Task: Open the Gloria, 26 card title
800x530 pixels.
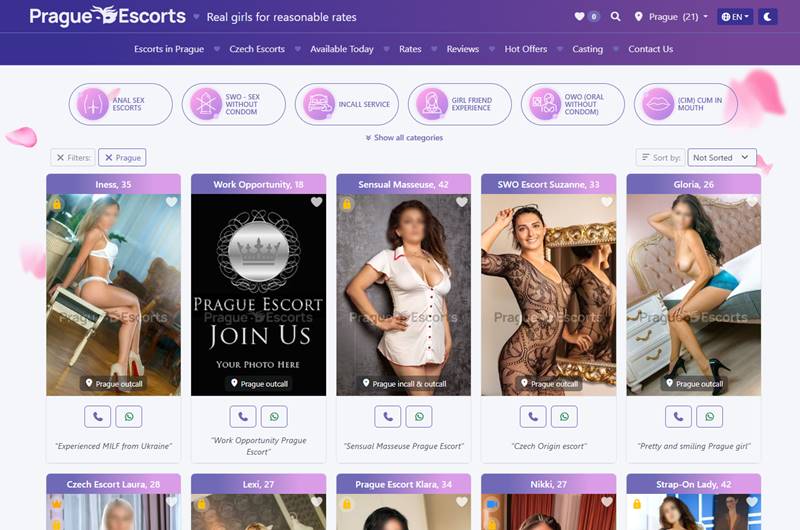Action: click(x=694, y=185)
